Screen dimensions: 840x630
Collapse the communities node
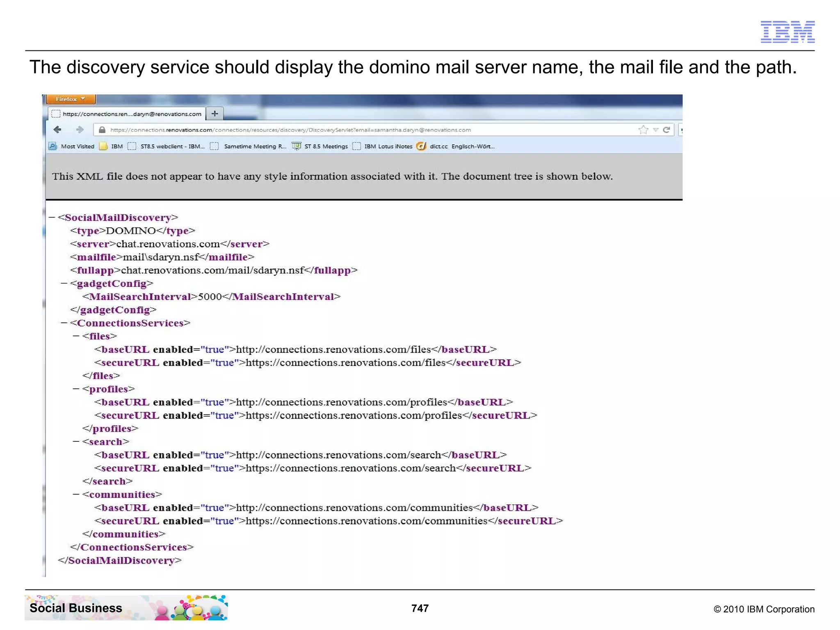coord(76,494)
